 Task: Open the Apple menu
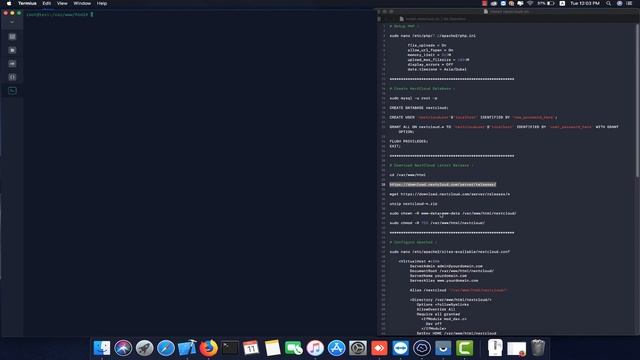click(9, 3)
